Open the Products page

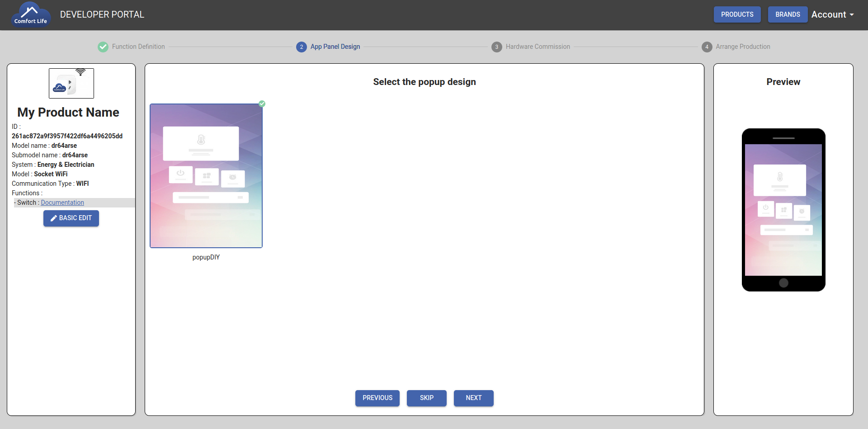737,14
